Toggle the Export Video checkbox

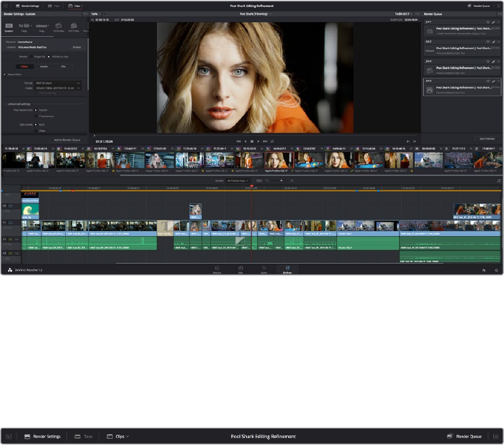click(5, 74)
